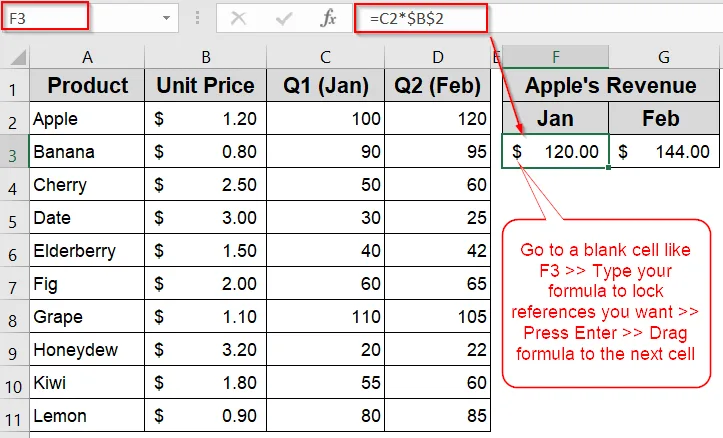Viewport: 723px width, 438px height.
Task: Click the Product header cell
Action: click(87, 86)
